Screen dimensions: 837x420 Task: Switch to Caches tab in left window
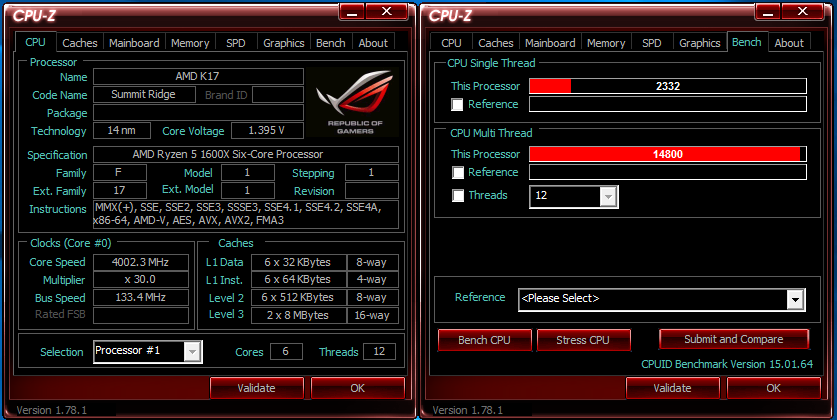pos(80,43)
